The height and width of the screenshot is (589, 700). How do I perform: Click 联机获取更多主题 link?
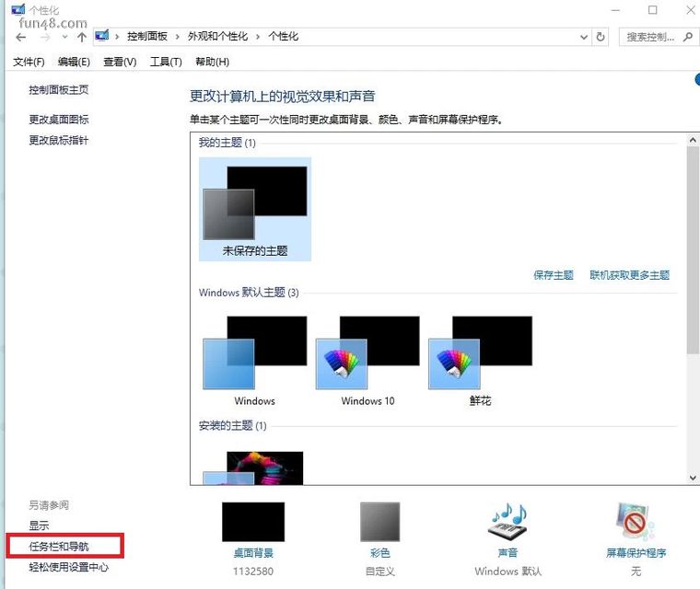[629, 275]
